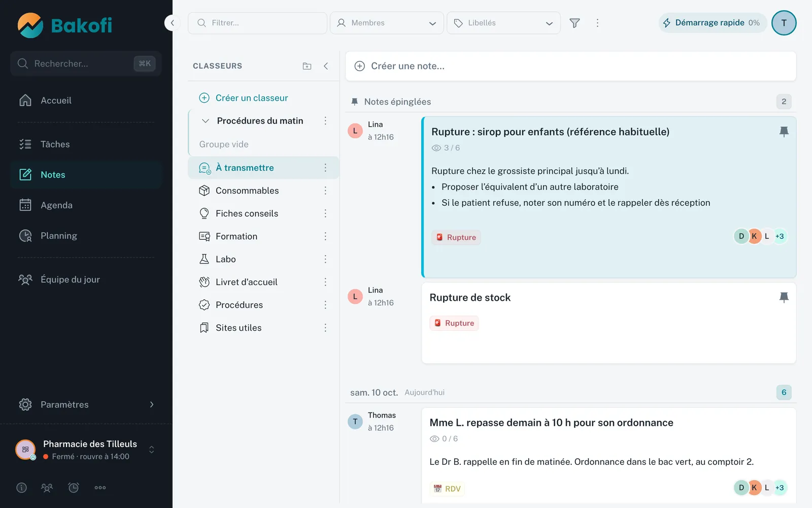Open Planning in the sidebar
The width and height of the screenshot is (812, 508).
tap(86, 236)
